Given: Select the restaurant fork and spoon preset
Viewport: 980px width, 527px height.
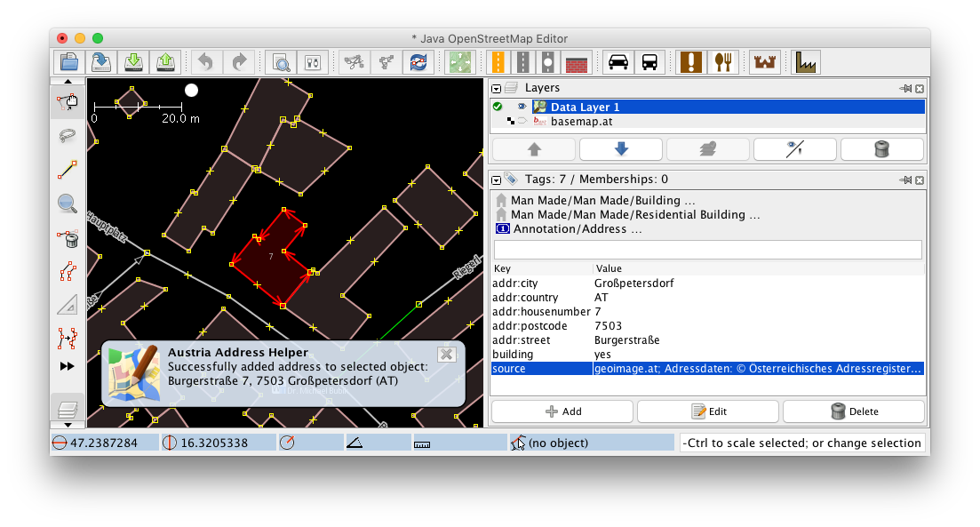Looking at the screenshot, I should point(723,62).
